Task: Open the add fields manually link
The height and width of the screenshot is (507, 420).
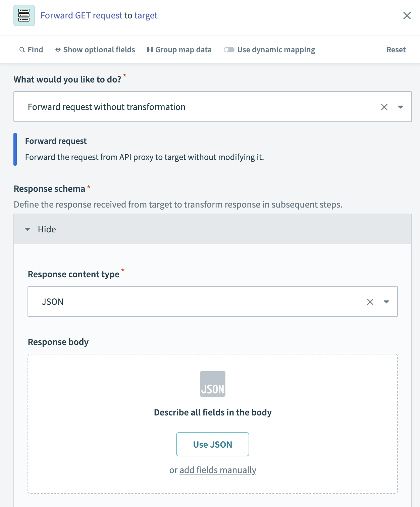Action: 218,470
